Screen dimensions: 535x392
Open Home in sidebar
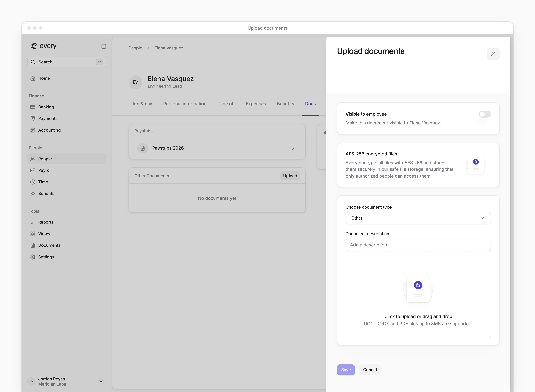[x=67, y=78]
